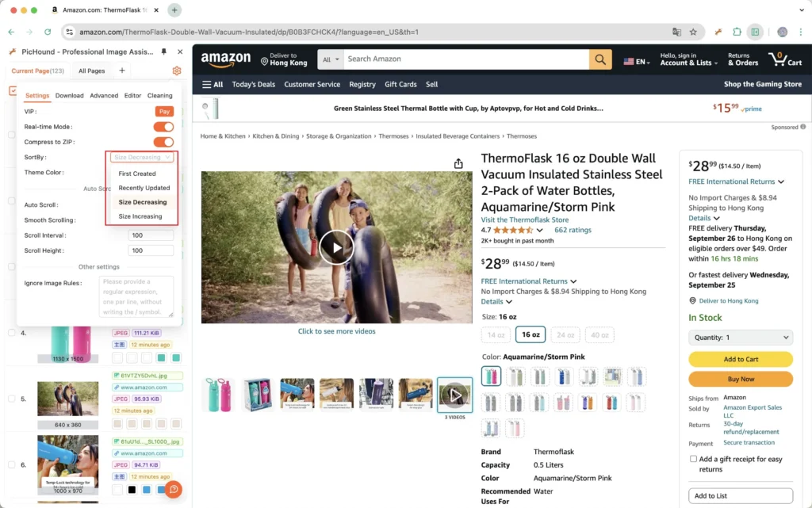This screenshot has height=508, width=812.
Task: Click the share icon above product video
Action: (458, 163)
